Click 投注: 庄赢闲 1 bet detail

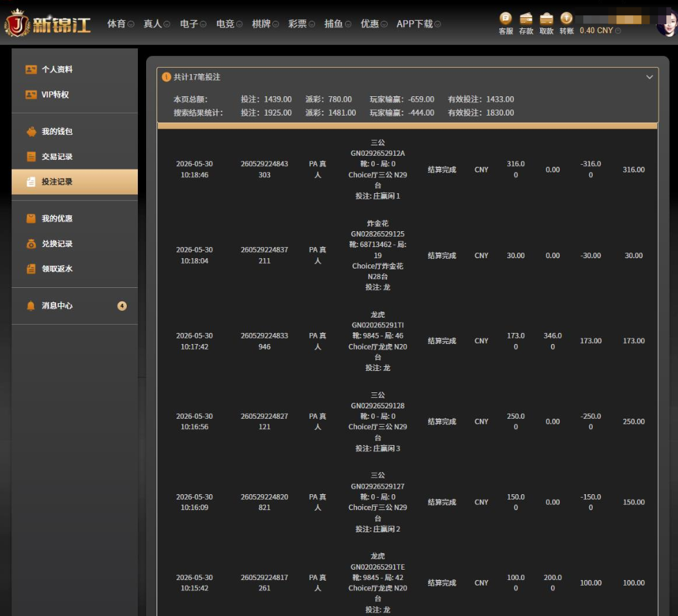[377, 197]
